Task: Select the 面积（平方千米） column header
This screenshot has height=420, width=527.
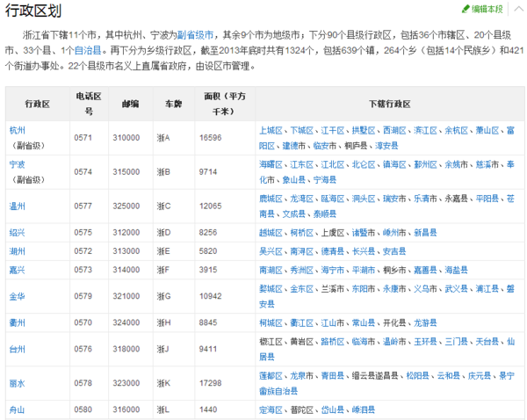Action: [225, 104]
